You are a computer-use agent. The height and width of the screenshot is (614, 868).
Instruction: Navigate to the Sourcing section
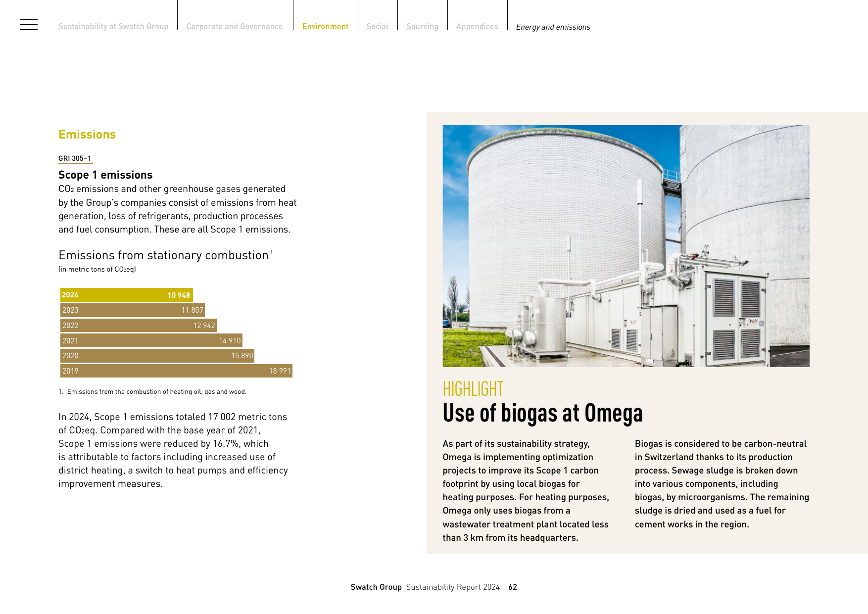422,27
